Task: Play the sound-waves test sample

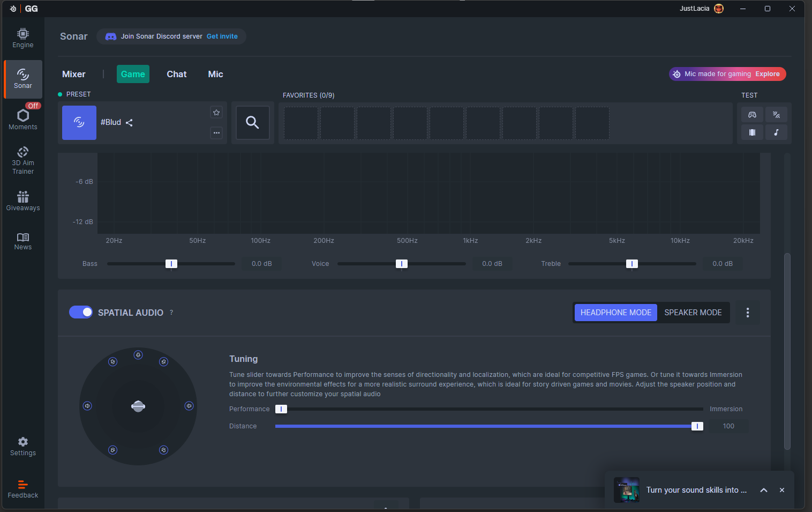Action: coord(776,115)
